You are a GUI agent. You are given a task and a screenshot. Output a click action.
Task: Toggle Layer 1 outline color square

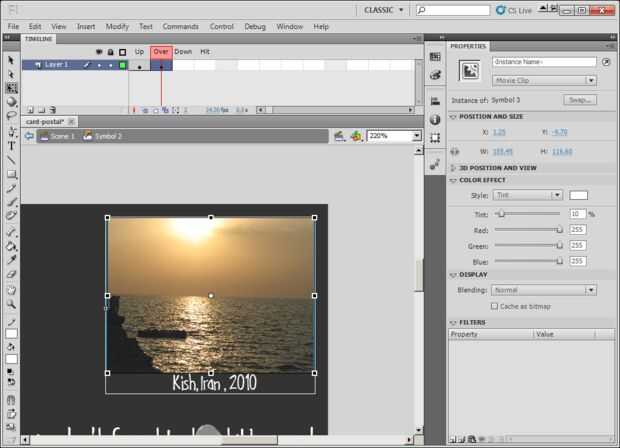pyautogui.click(x=122, y=65)
